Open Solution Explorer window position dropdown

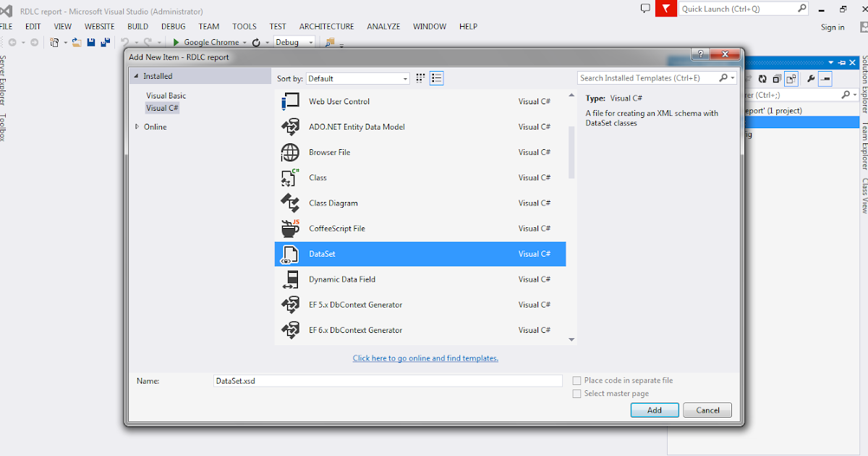coord(831,63)
